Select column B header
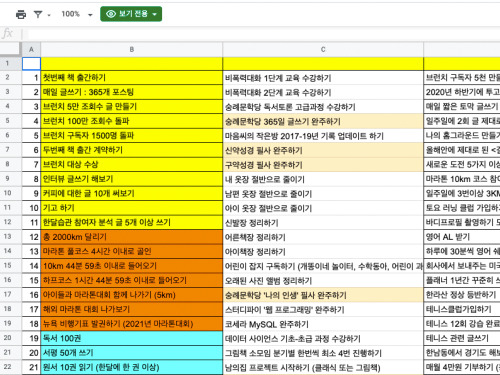This screenshot has width=500, height=375. (x=132, y=49)
